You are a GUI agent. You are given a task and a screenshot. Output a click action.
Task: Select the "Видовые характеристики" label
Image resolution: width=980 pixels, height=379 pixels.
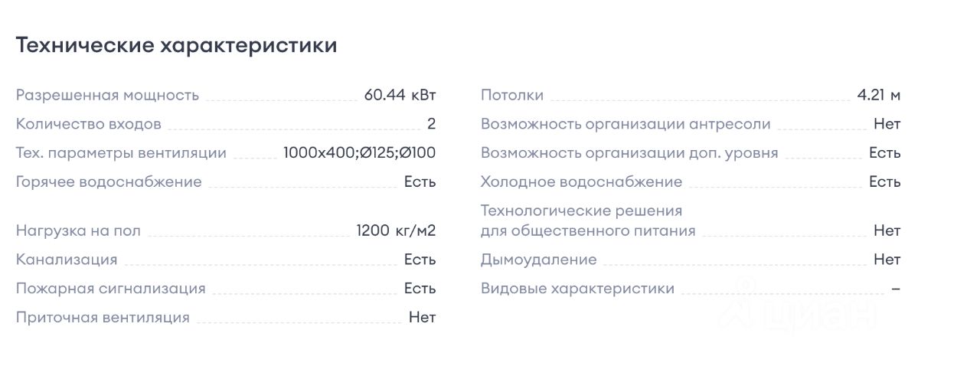577,289
